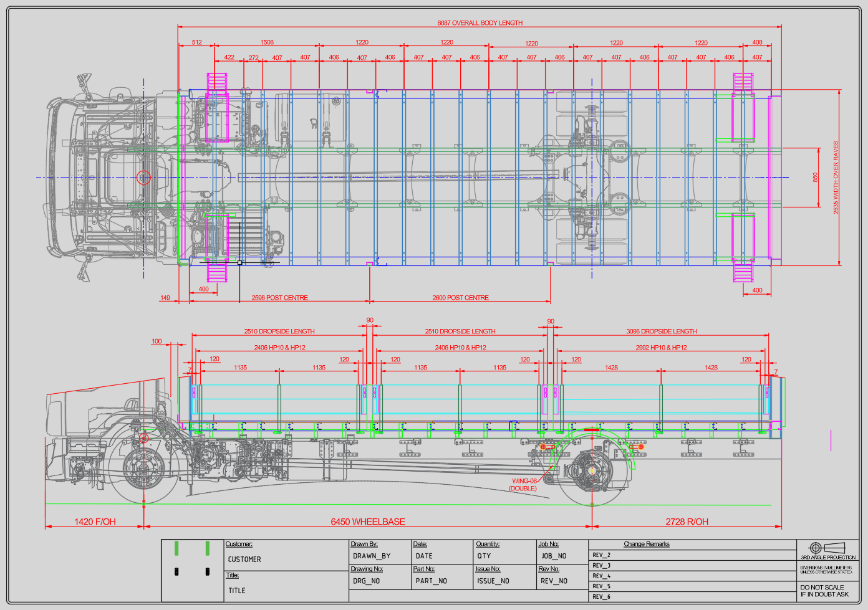Select the REV_2 change remarks row
868x610 pixels.
point(602,555)
